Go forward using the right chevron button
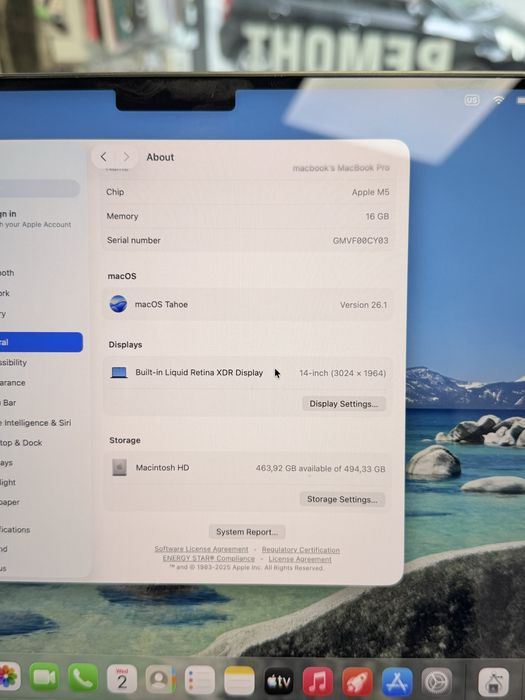525x700 pixels. 126,157
